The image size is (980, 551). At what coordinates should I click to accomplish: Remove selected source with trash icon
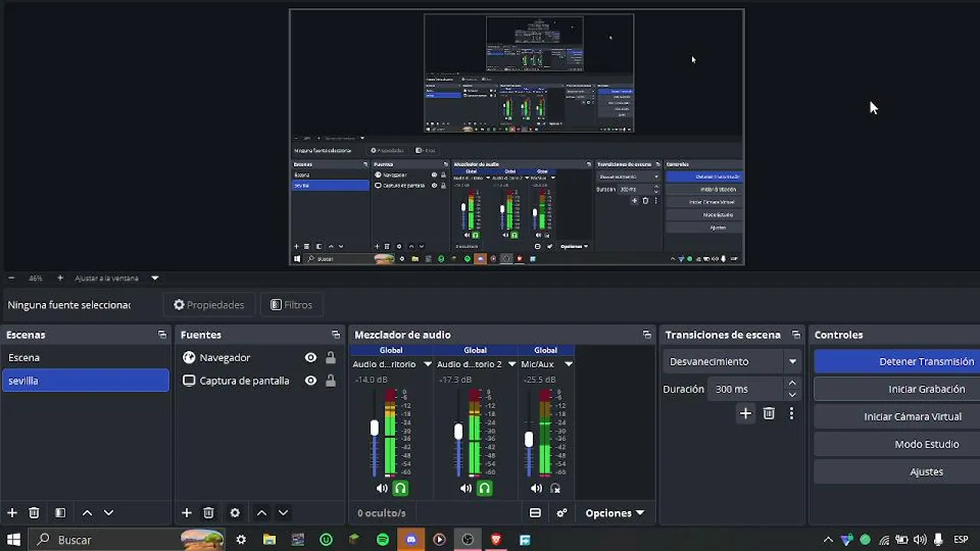click(208, 513)
